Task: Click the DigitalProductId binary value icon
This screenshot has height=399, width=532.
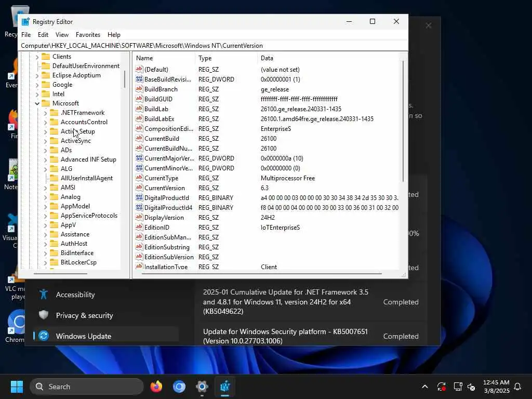Action: click(139, 197)
